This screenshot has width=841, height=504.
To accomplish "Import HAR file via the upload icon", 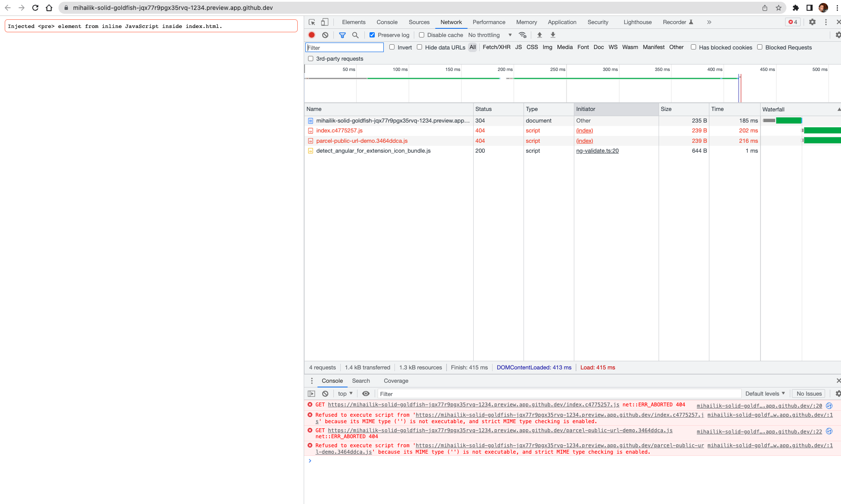I will tap(539, 35).
